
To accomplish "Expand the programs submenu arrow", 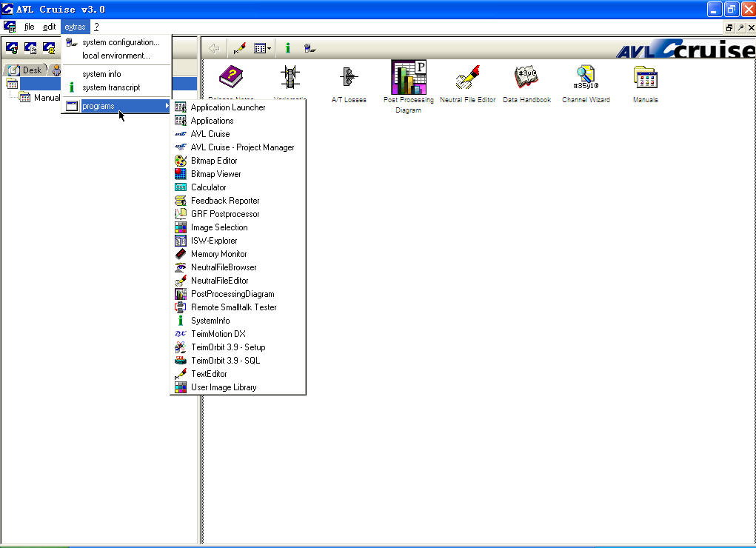I will tap(167, 106).
